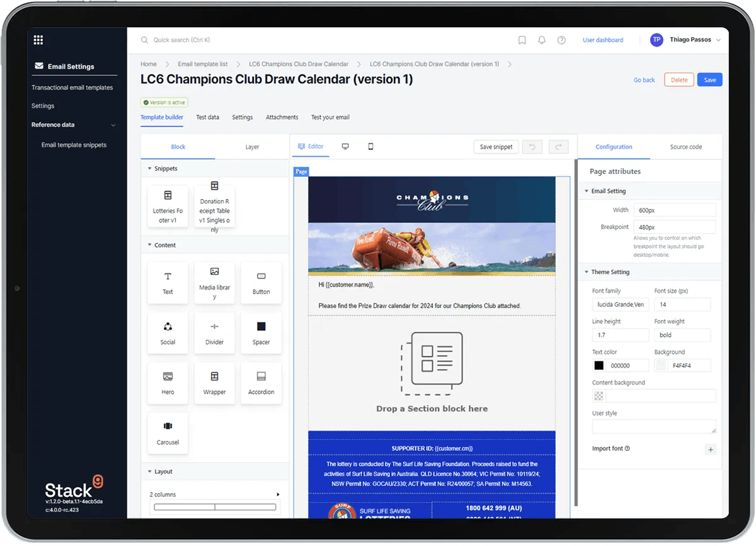
Task: Add an import font with plus
Action: tap(711, 449)
